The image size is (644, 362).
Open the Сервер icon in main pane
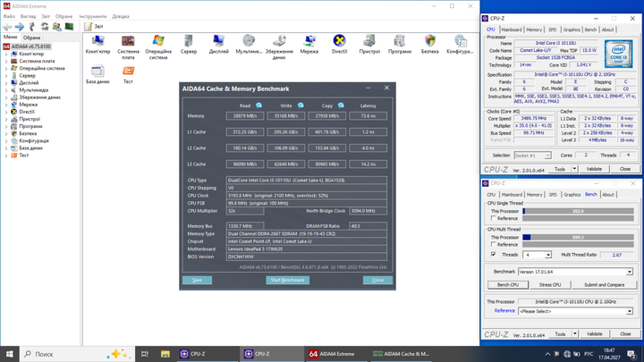(189, 44)
